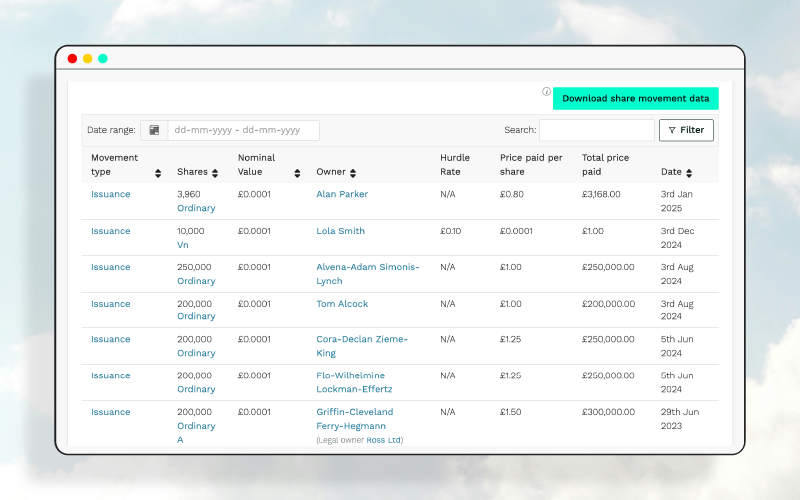Open the Filter button

tap(686, 130)
